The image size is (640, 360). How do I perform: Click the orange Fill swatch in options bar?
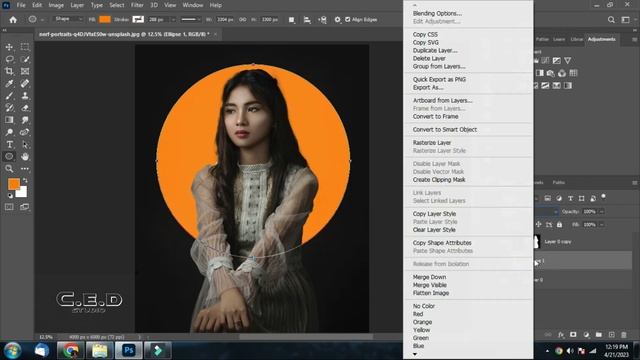tap(105, 19)
